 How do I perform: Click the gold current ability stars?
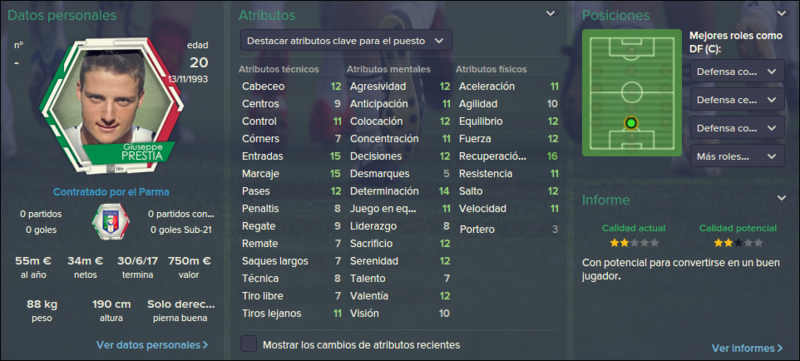[x=634, y=243]
